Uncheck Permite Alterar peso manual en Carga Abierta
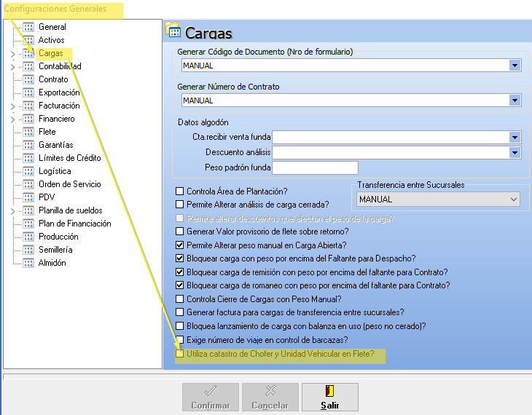Image resolution: width=532 pixels, height=415 pixels. [179, 245]
